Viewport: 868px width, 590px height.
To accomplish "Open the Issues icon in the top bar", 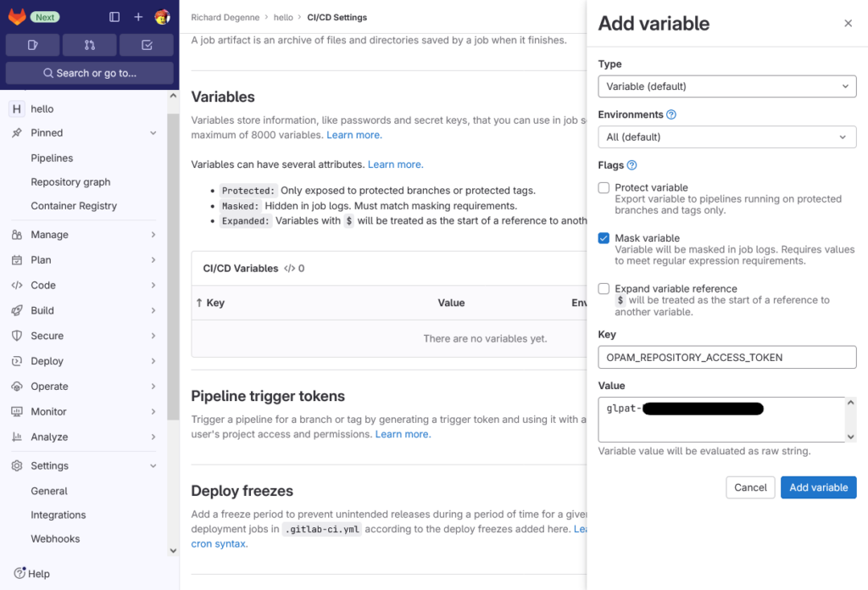I will point(32,44).
